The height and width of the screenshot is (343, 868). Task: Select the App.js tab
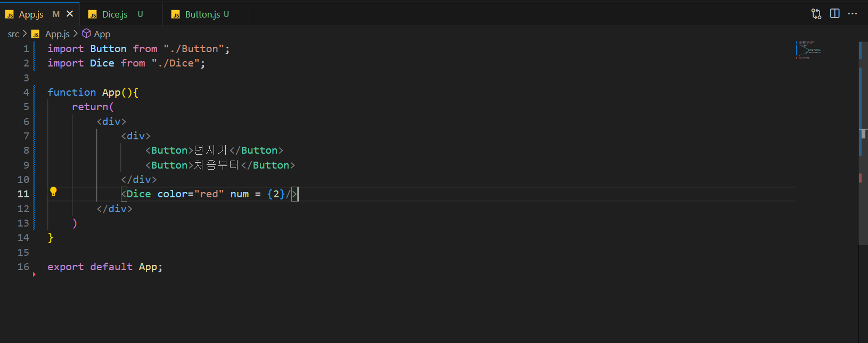pyautogui.click(x=31, y=14)
